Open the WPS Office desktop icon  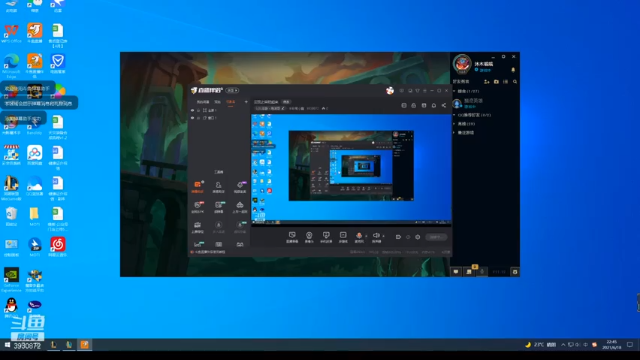click(11, 33)
